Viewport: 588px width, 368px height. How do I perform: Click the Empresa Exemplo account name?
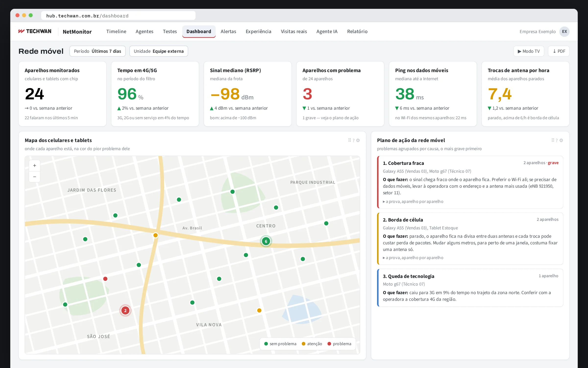(538, 32)
